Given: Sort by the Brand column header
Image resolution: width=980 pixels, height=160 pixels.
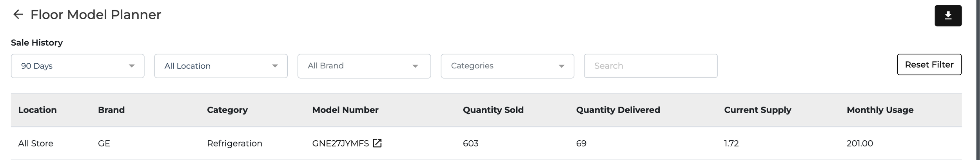Looking at the screenshot, I should 111,110.
